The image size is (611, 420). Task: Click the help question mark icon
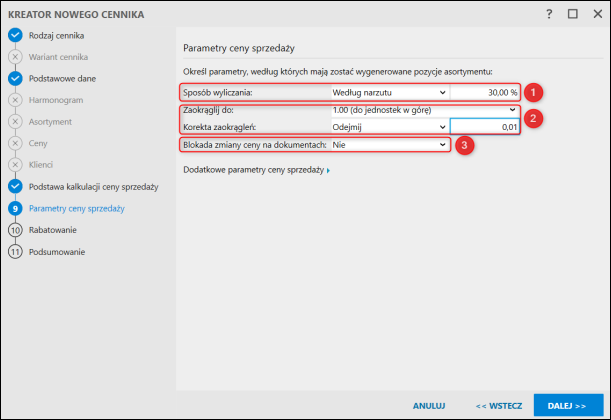[550, 14]
